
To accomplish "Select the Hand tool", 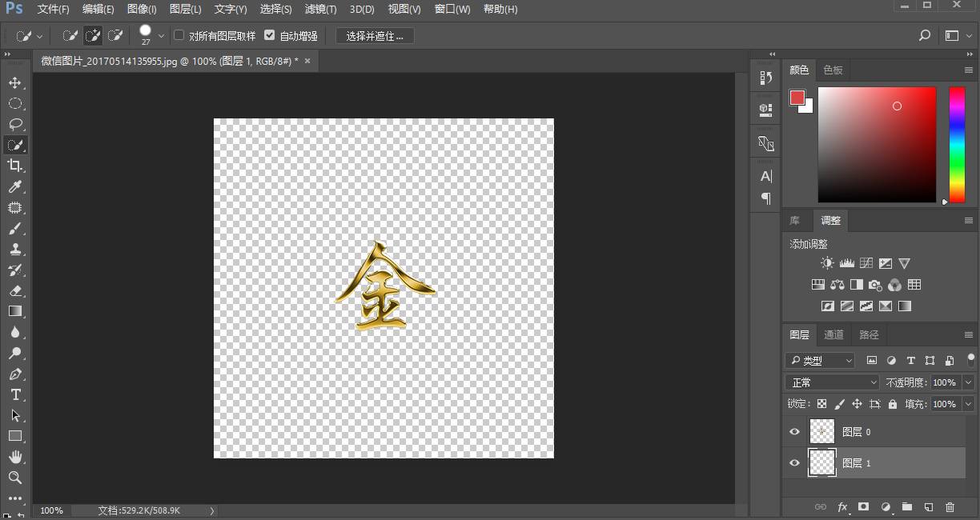I will [15, 457].
